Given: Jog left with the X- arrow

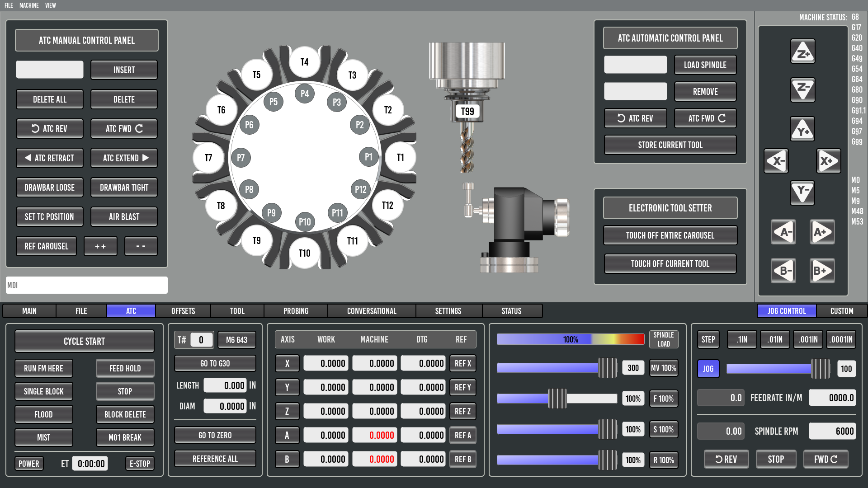Looking at the screenshot, I should (x=776, y=161).
